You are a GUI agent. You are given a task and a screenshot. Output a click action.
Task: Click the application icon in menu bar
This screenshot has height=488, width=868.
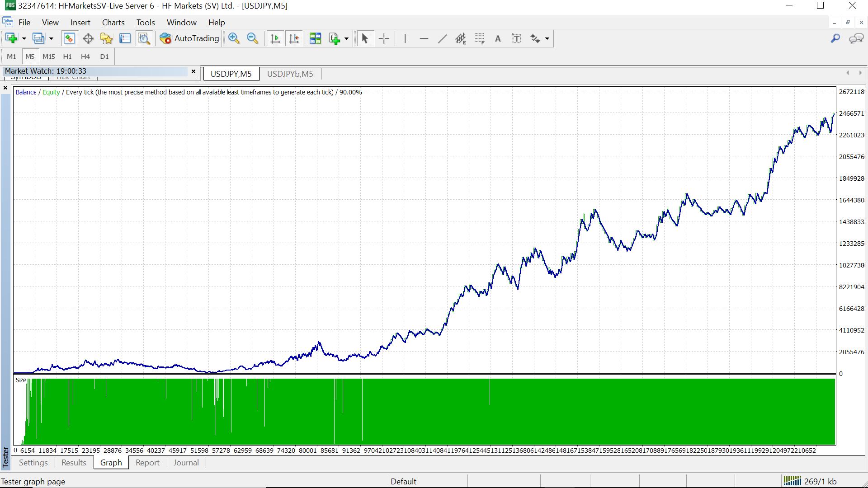[x=8, y=22]
